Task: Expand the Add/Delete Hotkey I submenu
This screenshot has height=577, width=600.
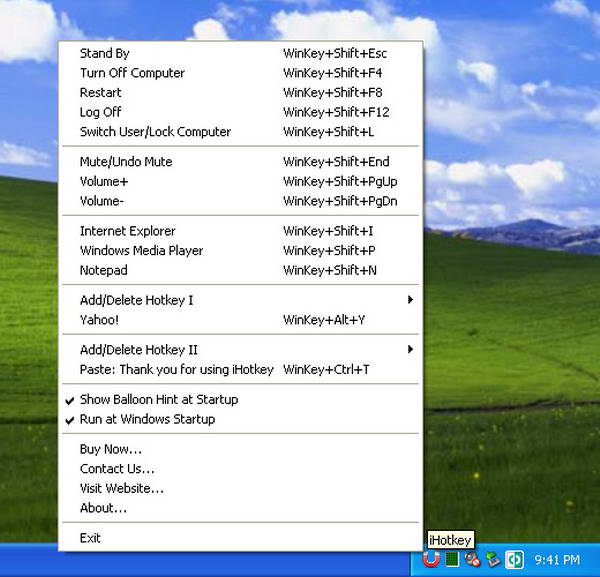Action: click(x=240, y=300)
